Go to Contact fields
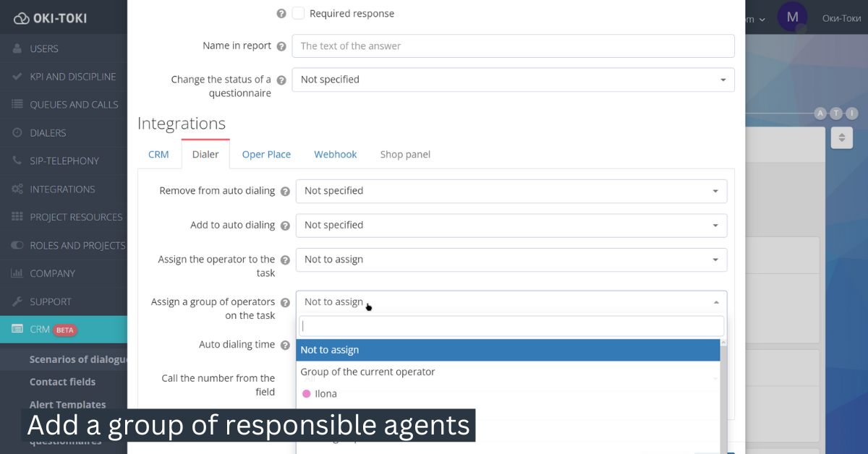 point(62,382)
